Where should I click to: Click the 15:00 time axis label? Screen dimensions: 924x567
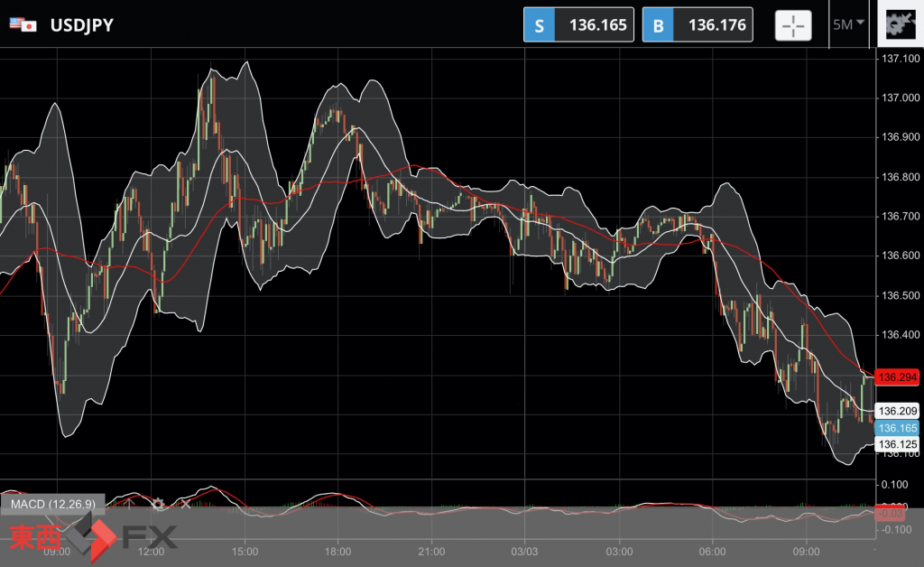(x=245, y=552)
